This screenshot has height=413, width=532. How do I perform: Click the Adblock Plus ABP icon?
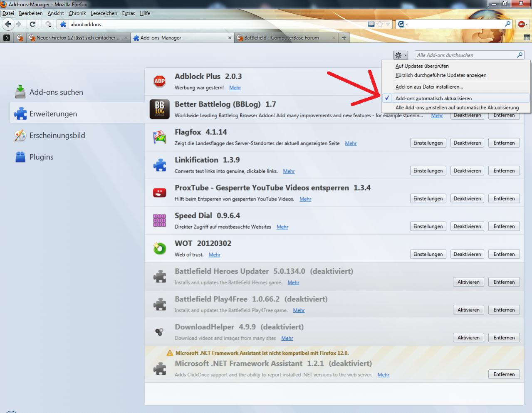pyautogui.click(x=160, y=82)
